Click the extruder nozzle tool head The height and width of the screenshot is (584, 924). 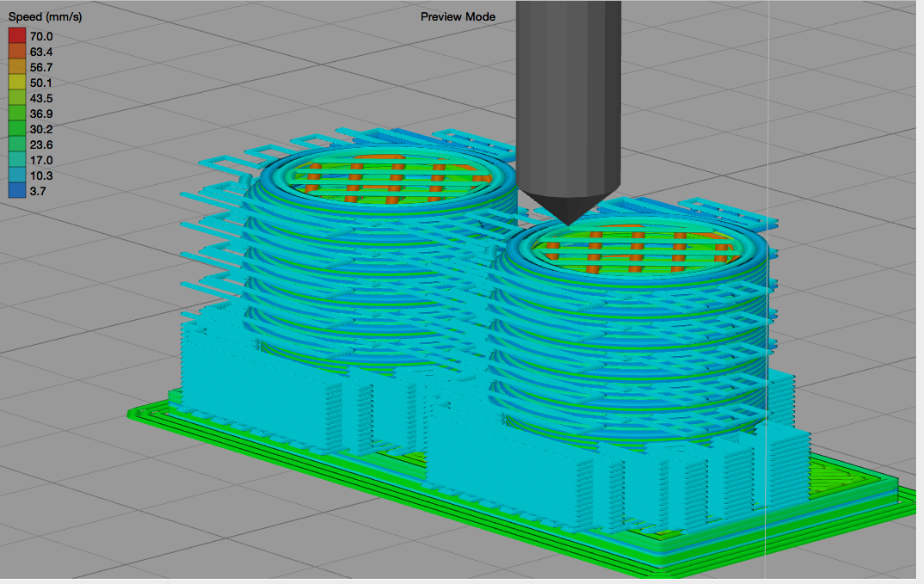568,112
